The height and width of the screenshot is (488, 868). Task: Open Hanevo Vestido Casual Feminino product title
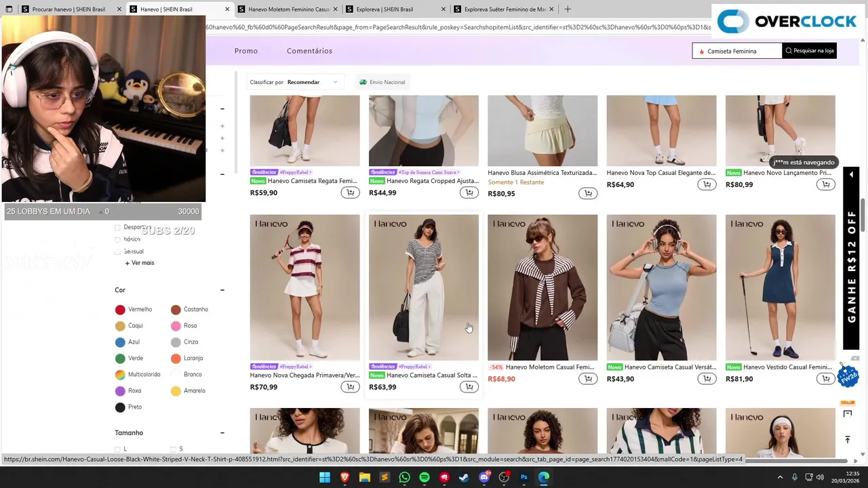click(787, 367)
